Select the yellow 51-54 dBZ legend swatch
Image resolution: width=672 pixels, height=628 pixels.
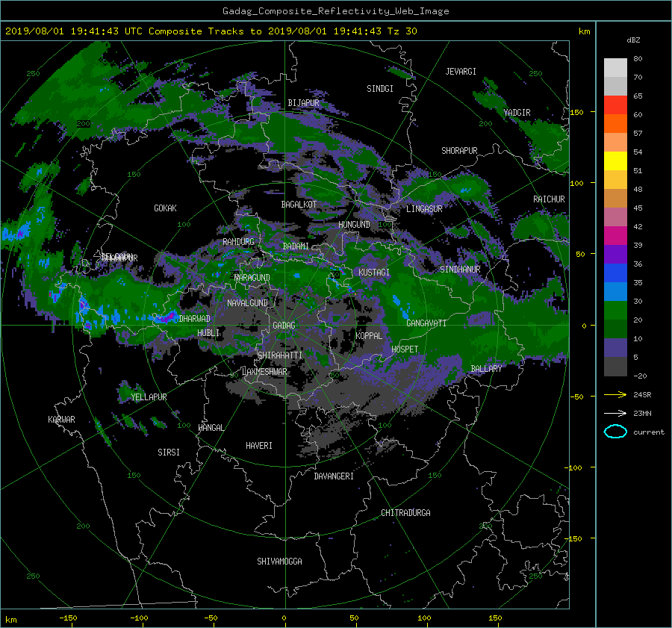point(615,161)
